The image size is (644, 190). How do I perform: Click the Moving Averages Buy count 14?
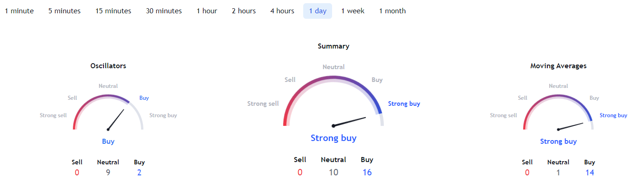[x=589, y=173]
